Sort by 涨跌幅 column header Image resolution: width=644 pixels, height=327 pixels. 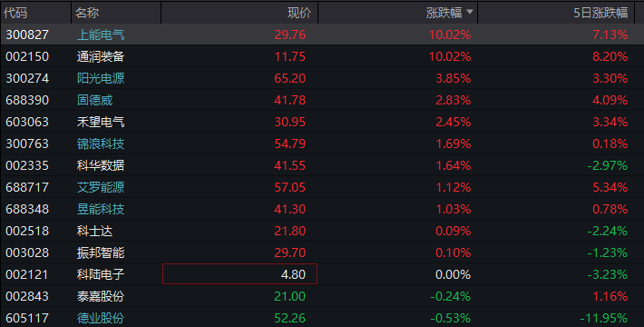point(444,13)
